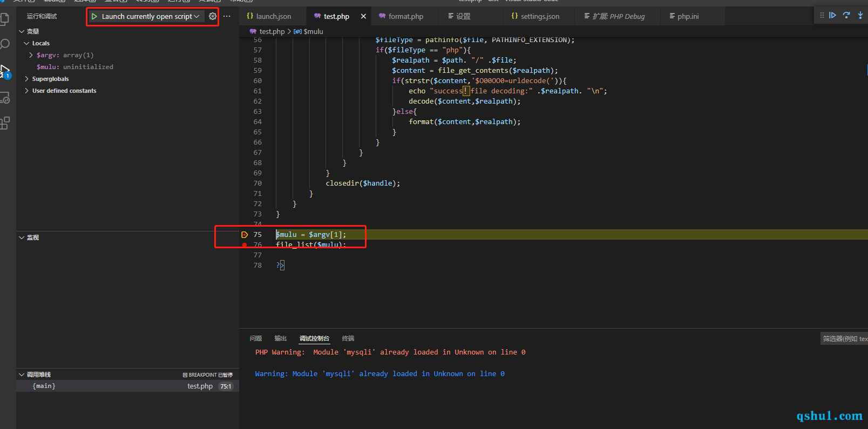Expand User defined constants scope
This screenshot has height=429, width=868.
tap(26, 91)
